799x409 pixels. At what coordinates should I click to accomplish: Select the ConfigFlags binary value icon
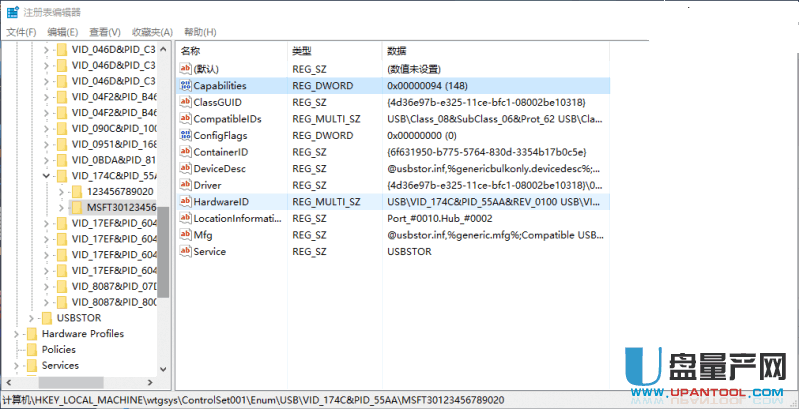185,135
